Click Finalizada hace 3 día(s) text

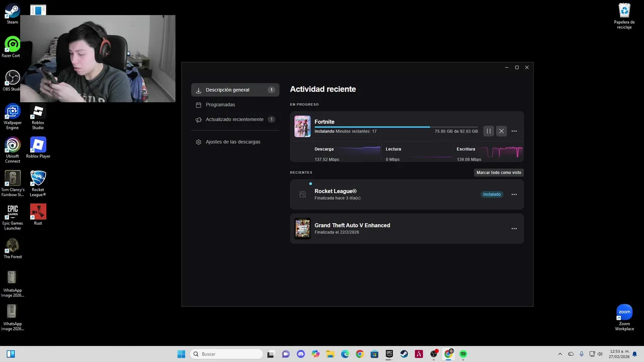(x=338, y=198)
